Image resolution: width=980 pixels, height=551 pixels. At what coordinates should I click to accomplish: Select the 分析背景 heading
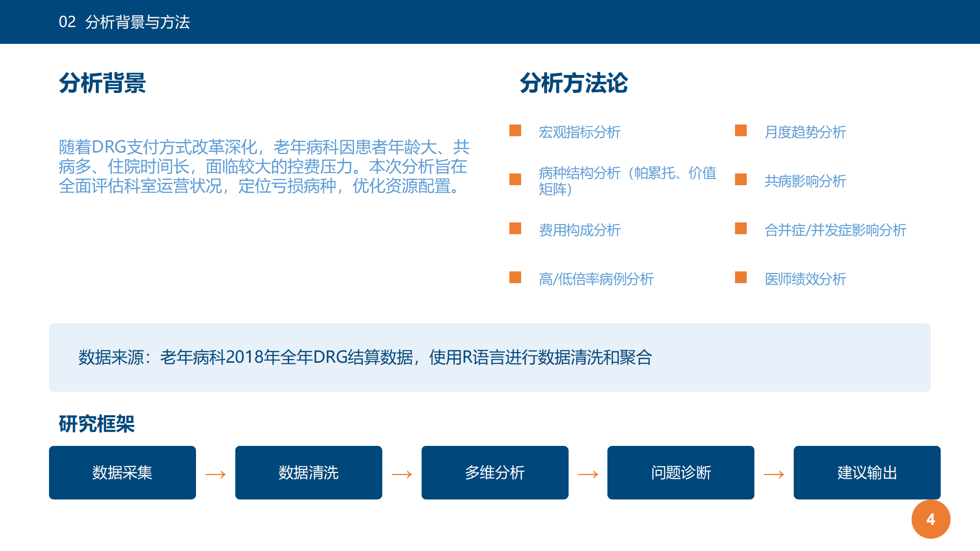[x=103, y=83]
